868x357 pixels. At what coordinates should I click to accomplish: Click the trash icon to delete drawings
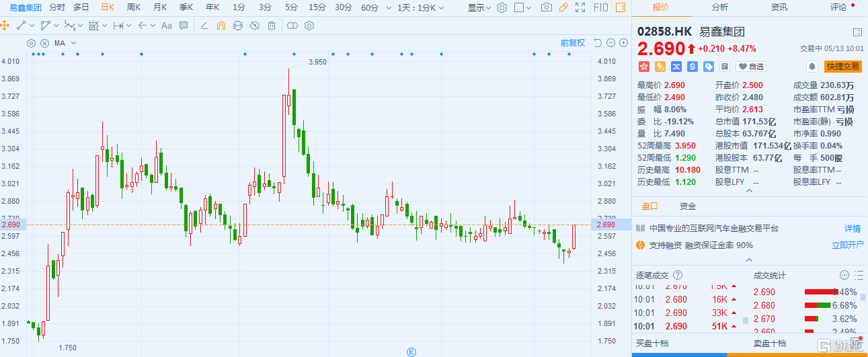click(272, 26)
